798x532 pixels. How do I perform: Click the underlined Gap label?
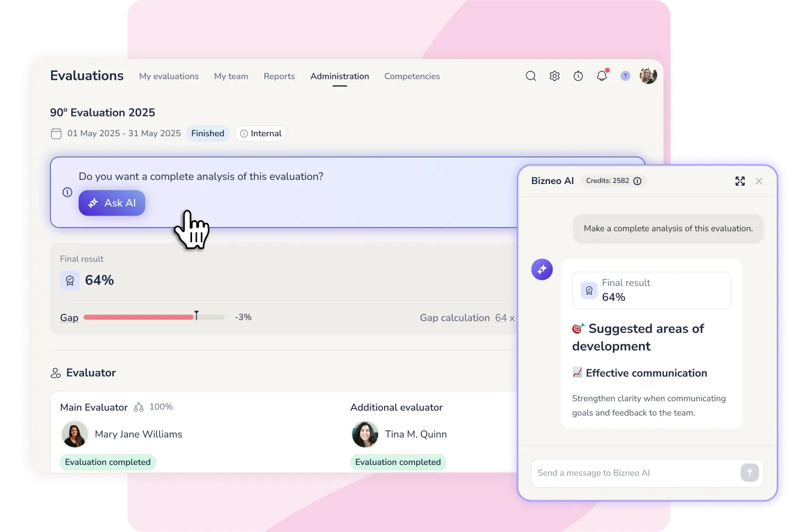tap(69, 318)
